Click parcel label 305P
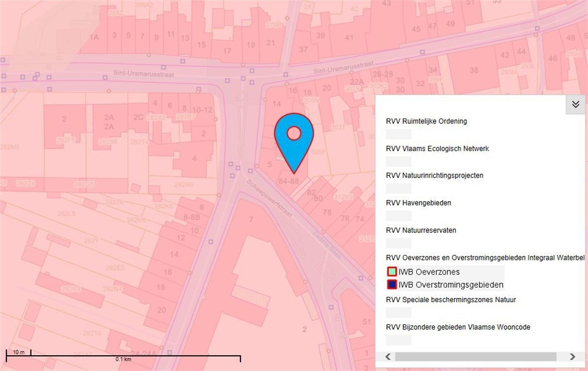The image size is (588, 371). pyautogui.click(x=319, y=152)
